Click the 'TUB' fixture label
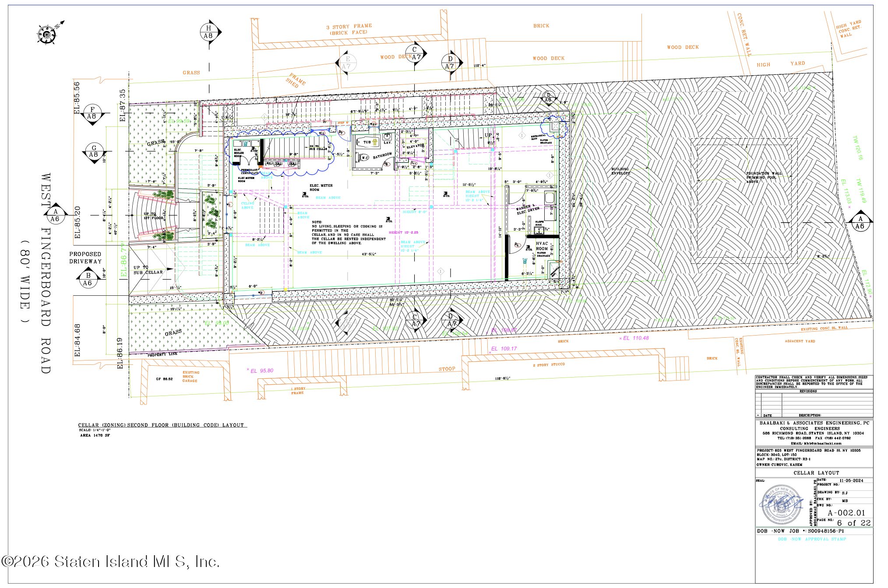888x588 pixels. click(x=367, y=142)
